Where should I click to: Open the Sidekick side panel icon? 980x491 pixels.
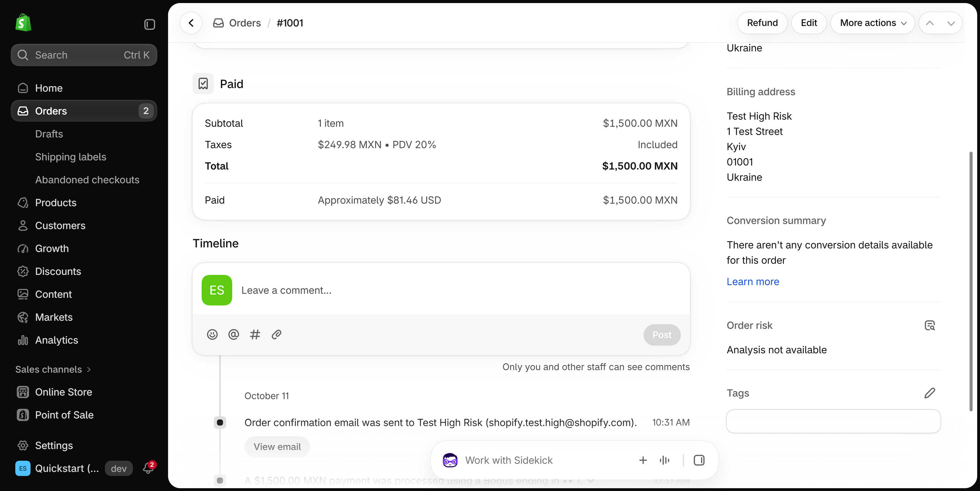(699, 460)
